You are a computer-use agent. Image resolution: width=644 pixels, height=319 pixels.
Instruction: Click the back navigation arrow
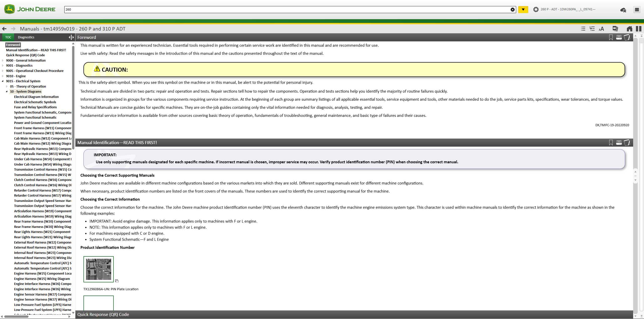pyautogui.click(x=4, y=29)
